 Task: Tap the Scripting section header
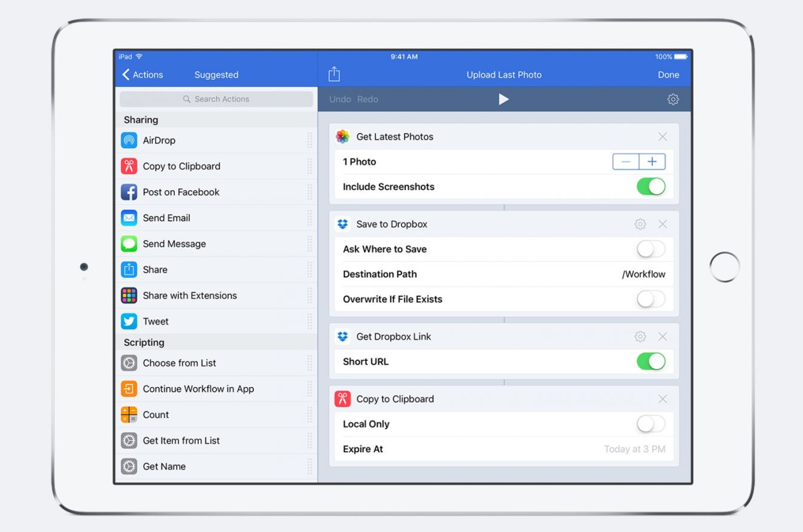(x=144, y=343)
